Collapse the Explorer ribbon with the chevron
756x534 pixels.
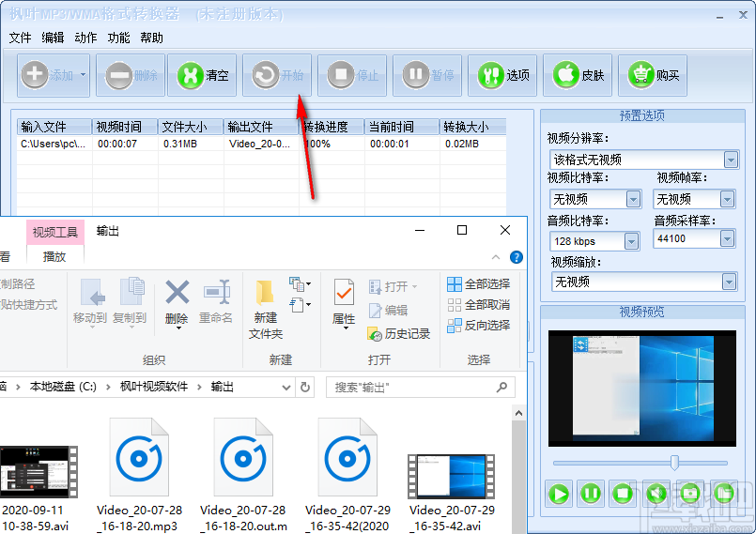point(496,257)
